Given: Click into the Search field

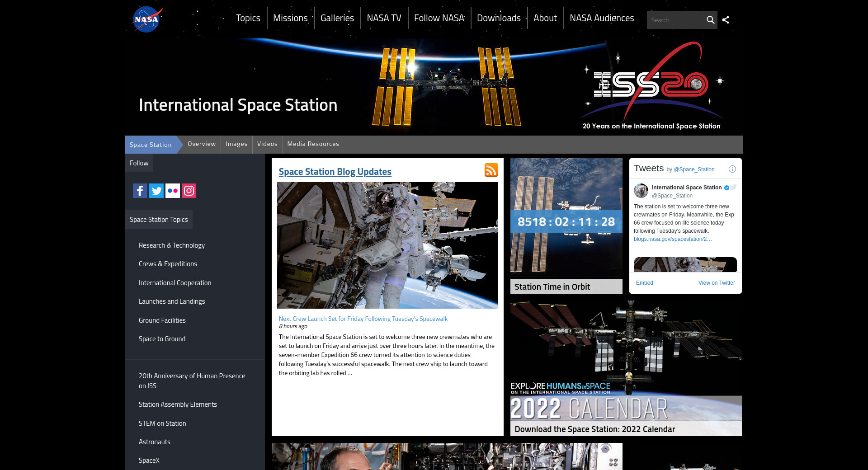Looking at the screenshot, I should click(675, 20).
